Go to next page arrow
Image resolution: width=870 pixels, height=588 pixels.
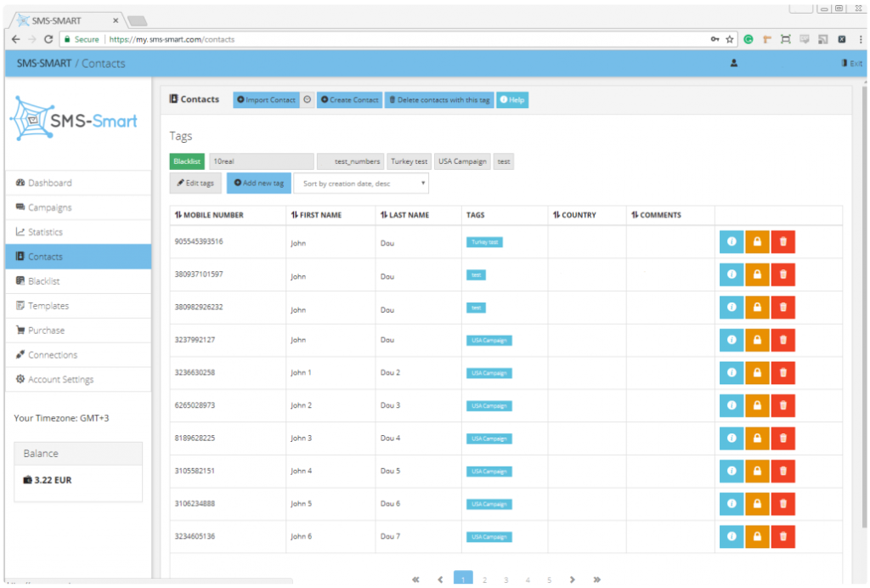[x=572, y=580]
